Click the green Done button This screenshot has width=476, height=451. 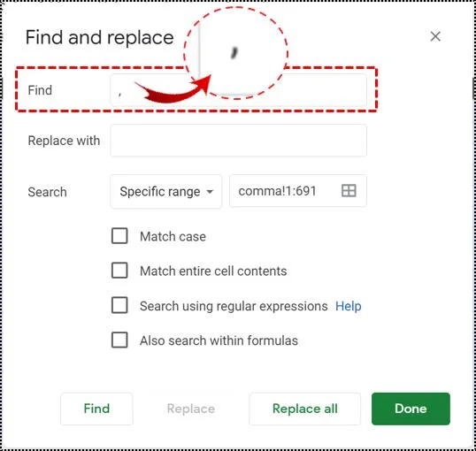click(x=411, y=409)
